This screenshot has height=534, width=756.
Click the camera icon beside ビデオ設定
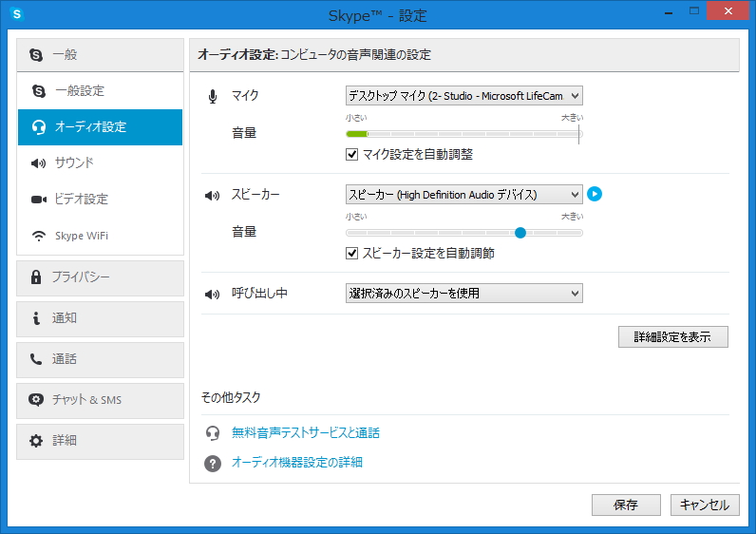pos(39,200)
